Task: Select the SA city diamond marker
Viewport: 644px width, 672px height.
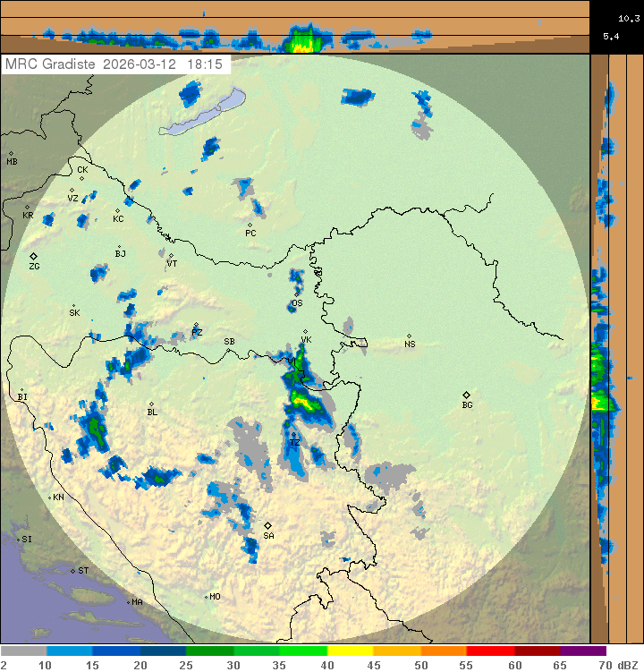Action: (x=267, y=525)
